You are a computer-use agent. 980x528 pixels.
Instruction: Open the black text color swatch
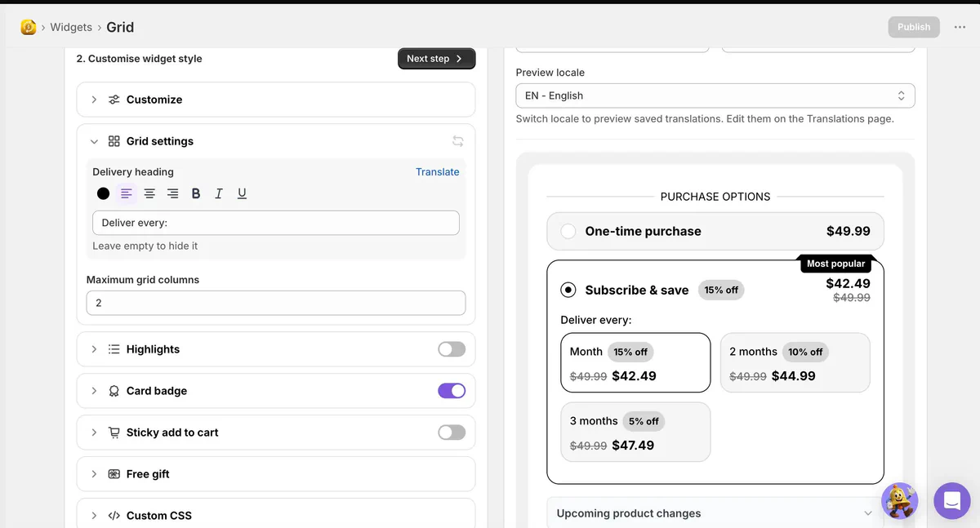(103, 193)
